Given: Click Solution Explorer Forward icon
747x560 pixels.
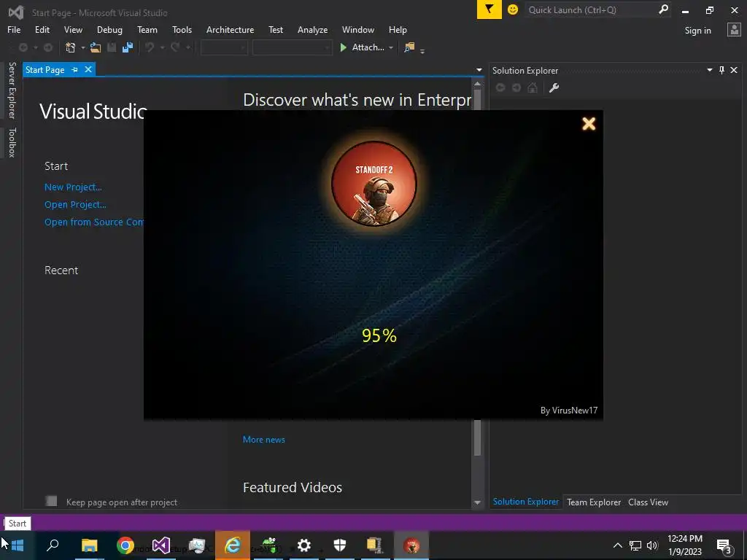Looking at the screenshot, I should point(516,87).
